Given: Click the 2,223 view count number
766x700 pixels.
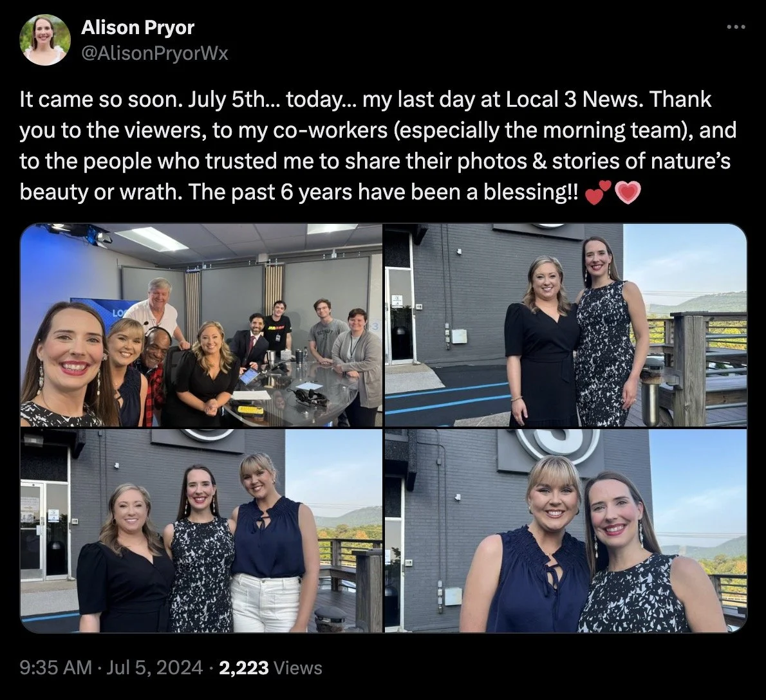Looking at the screenshot, I should (x=244, y=667).
